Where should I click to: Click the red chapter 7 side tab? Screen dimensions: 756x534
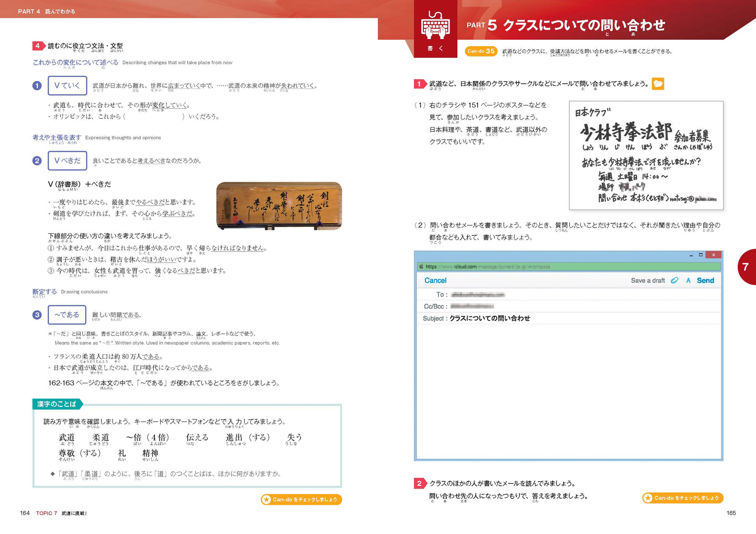(747, 267)
